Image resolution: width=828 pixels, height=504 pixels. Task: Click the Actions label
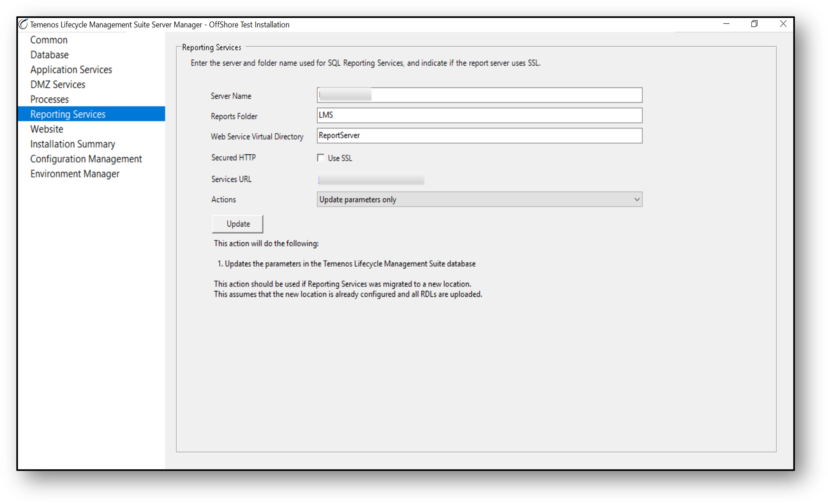click(x=223, y=200)
